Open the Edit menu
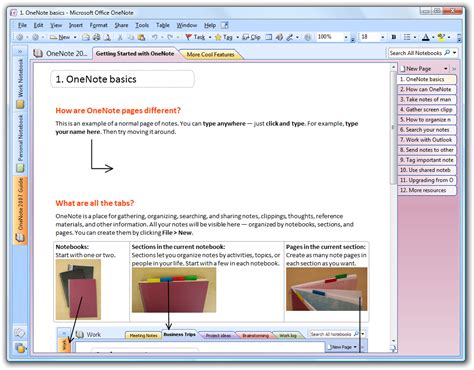Image resolution: width=474 pixels, height=370 pixels. (x=38, y=25)
